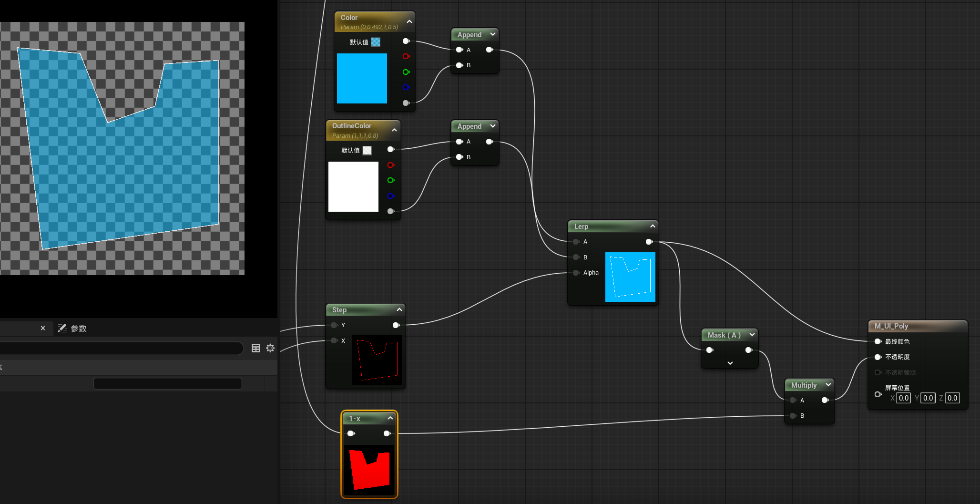980x504 pixels.
Task: Click the OutlineColor default value swatch
Action: (x=367, y=151)
